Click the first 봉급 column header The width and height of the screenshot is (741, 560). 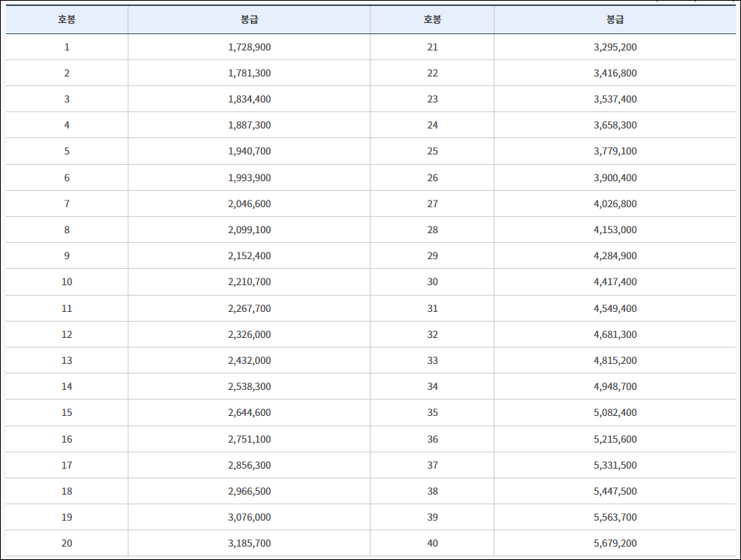point(249,19)
